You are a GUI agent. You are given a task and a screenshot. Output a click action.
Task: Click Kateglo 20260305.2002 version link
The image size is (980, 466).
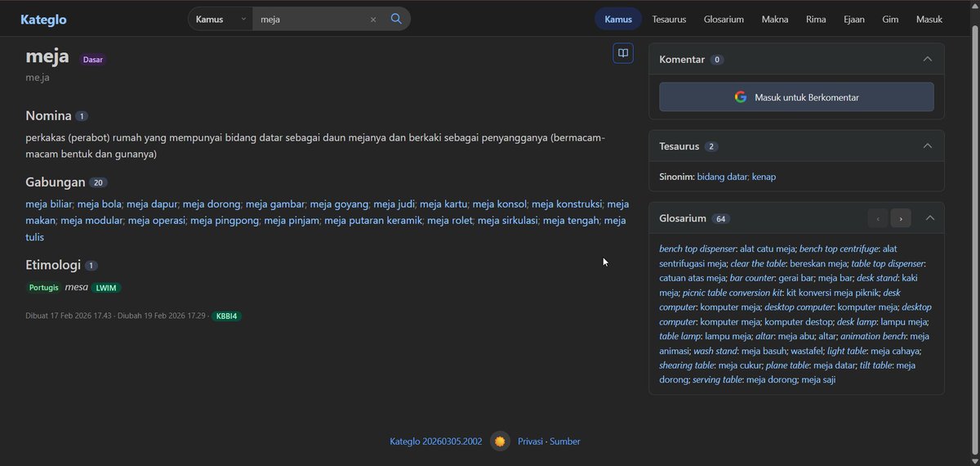[436, 441]
